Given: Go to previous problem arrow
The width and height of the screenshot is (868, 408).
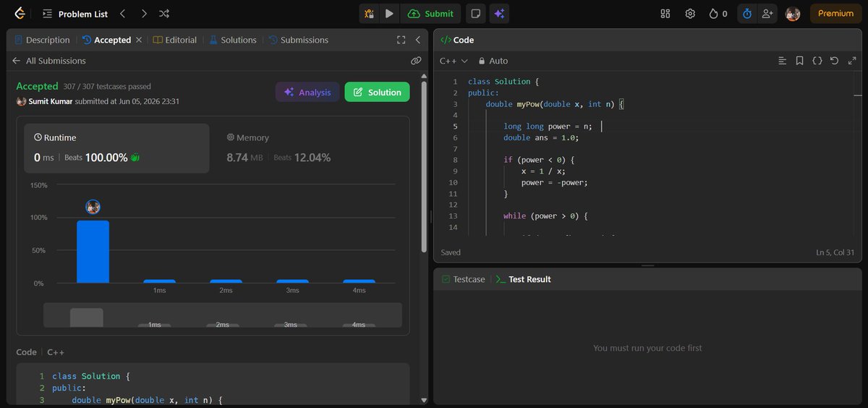Looking at the screenshot, I should [122, 13].
